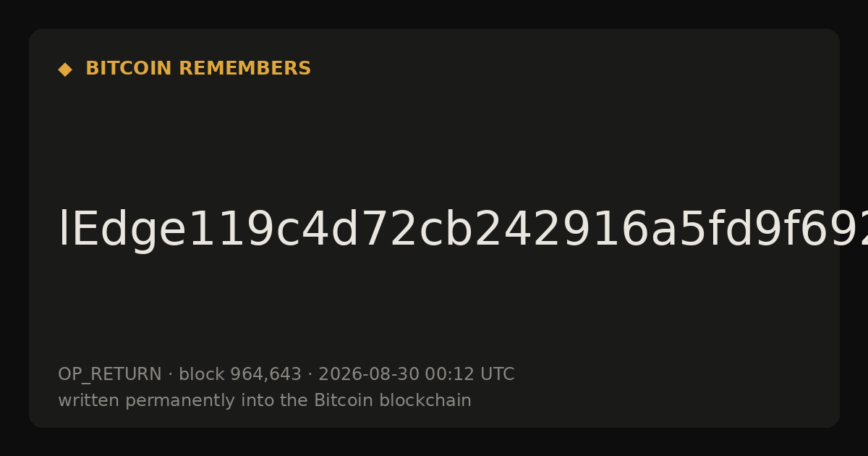Click the date 2026-08-30
Viewport: 868px width, 456px height.
[369, 375]
